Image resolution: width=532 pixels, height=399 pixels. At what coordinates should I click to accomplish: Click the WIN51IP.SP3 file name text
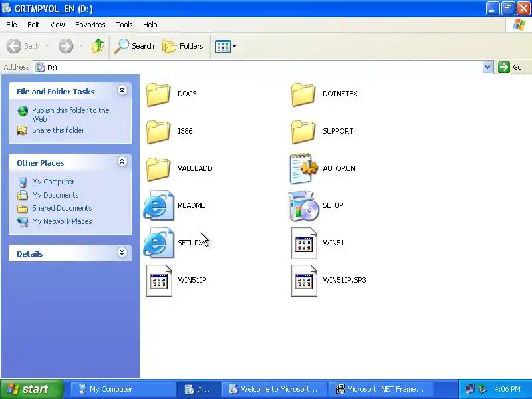coord(344,280)
